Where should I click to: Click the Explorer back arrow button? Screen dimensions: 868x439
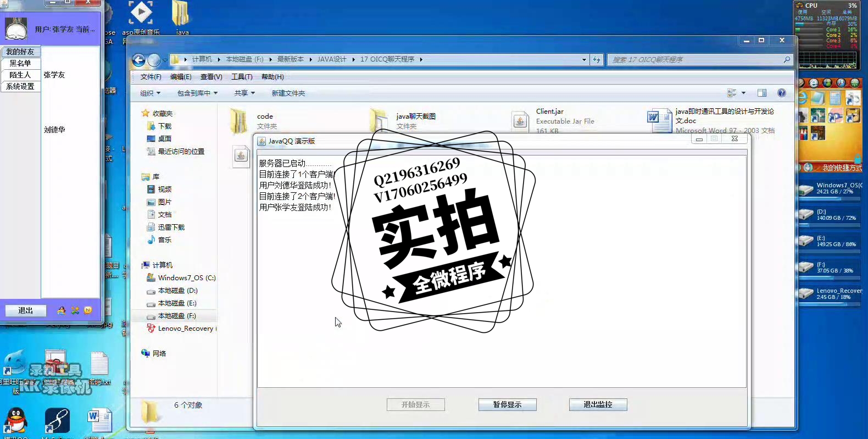139,60
